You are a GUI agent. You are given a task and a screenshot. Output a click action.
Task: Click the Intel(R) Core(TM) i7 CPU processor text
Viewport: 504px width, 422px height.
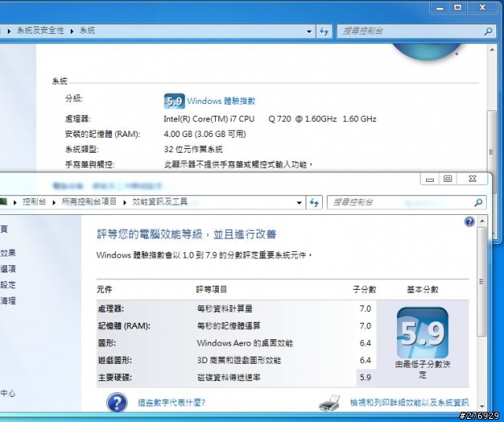tap(209, 119)
